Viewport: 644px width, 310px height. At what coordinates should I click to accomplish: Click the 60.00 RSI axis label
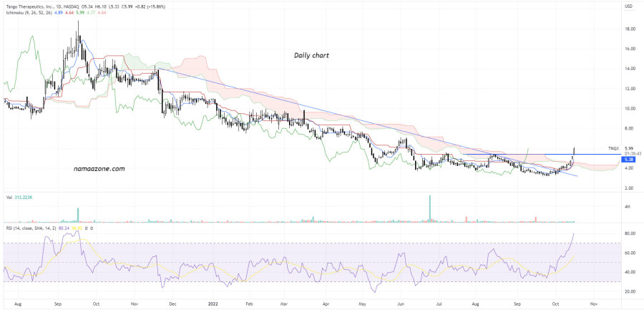[x=630, y=253]
